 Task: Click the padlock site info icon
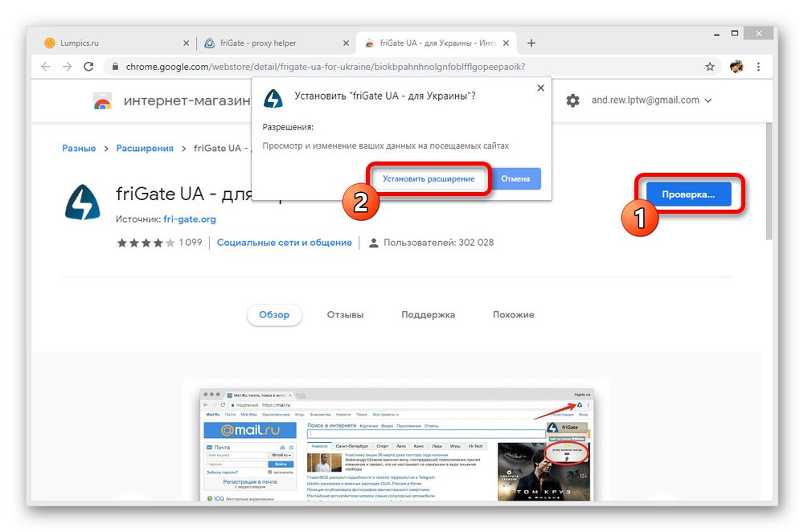(115, 67)
